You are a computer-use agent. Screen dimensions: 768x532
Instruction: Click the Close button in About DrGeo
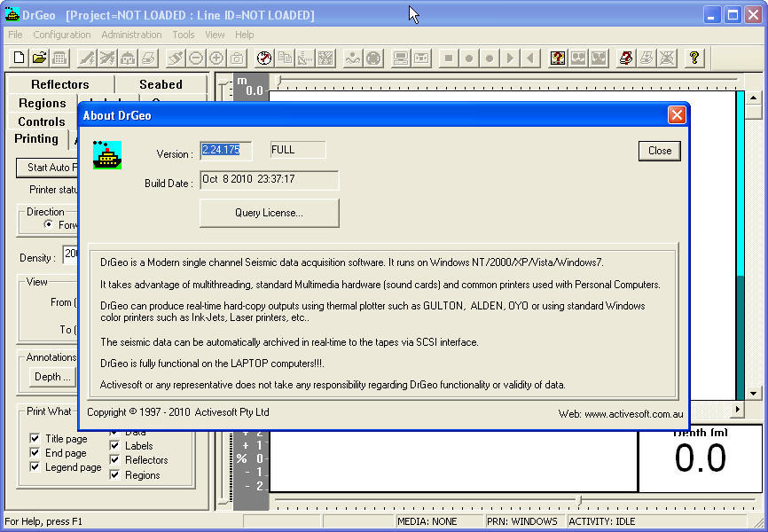click(x=659, y=151)
